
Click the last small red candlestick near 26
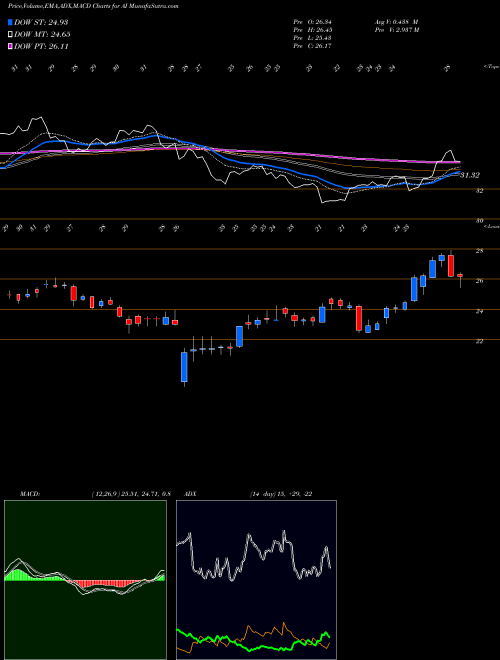click(460, 276)
